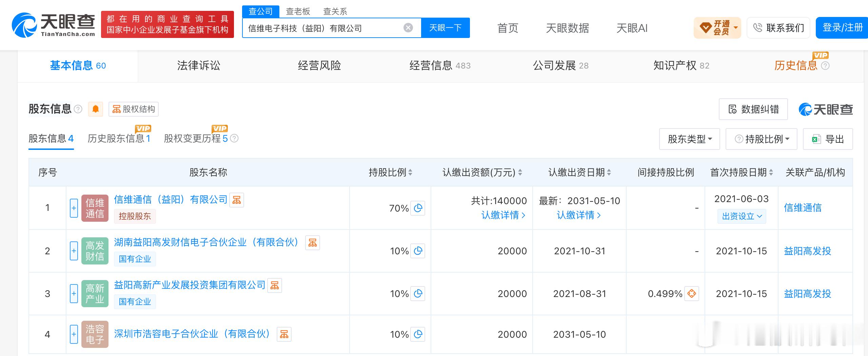
Task: Sort by 首次持股日期 column
Action: 771,173
